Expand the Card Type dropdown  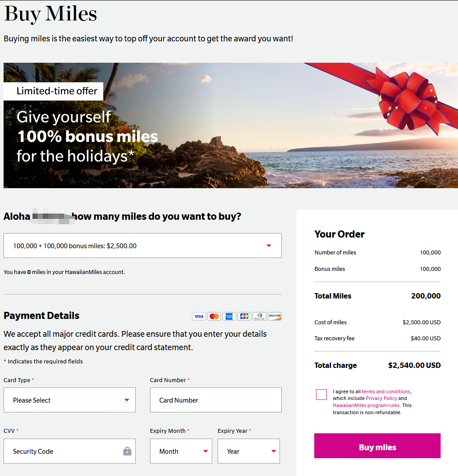[69, 400]
